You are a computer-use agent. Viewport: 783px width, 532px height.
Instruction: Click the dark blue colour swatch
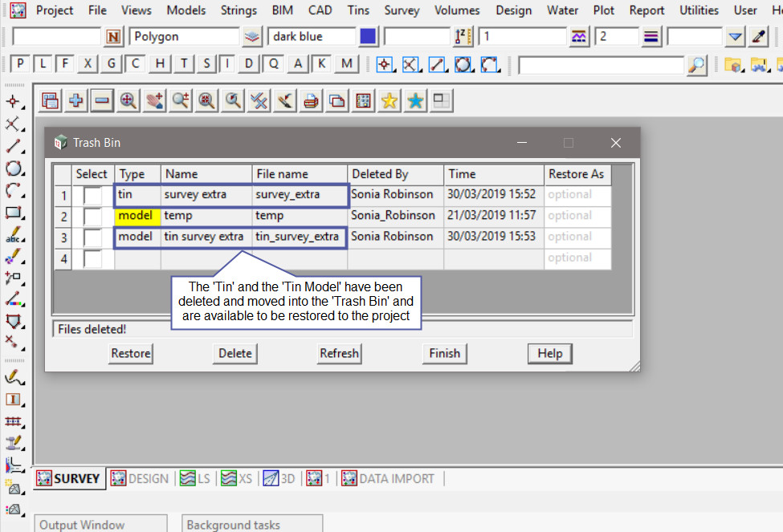coord(368,36)
